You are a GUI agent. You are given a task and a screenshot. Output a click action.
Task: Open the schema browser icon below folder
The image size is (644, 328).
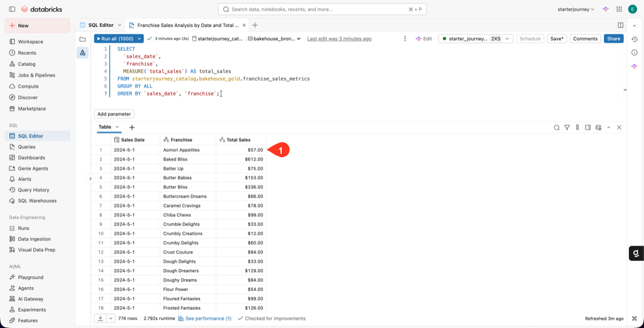tap(82, 53)
